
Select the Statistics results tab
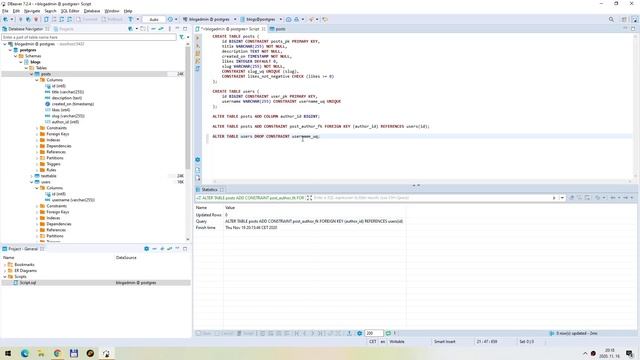tap(209, 190)
